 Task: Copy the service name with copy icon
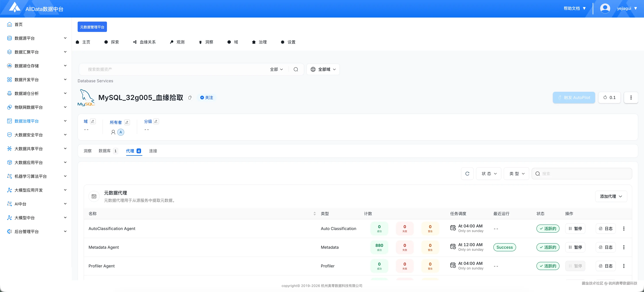(190, 98)
